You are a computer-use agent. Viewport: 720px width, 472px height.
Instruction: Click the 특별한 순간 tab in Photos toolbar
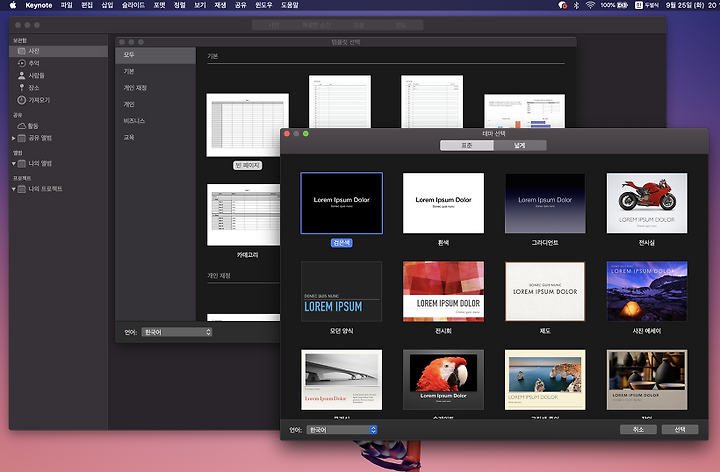click(x=316, y=25)
